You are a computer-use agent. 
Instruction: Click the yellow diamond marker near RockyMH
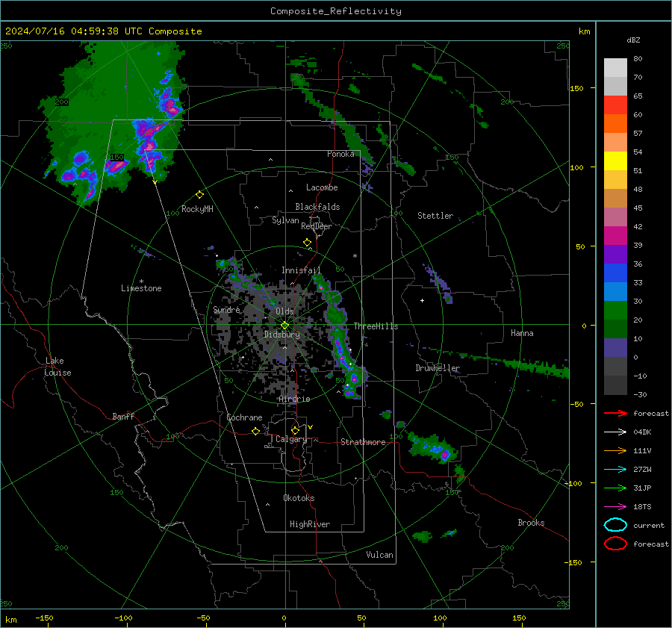(199, 195)
